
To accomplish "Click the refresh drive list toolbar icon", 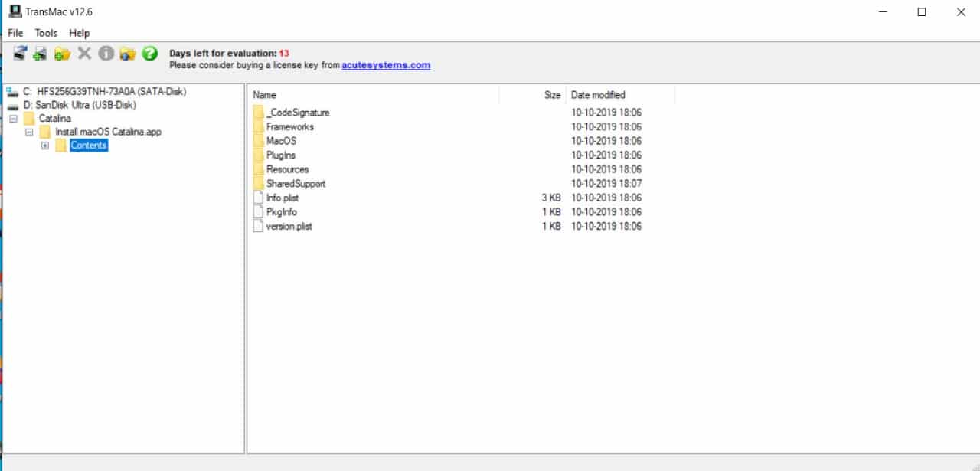I will [20, 54].
